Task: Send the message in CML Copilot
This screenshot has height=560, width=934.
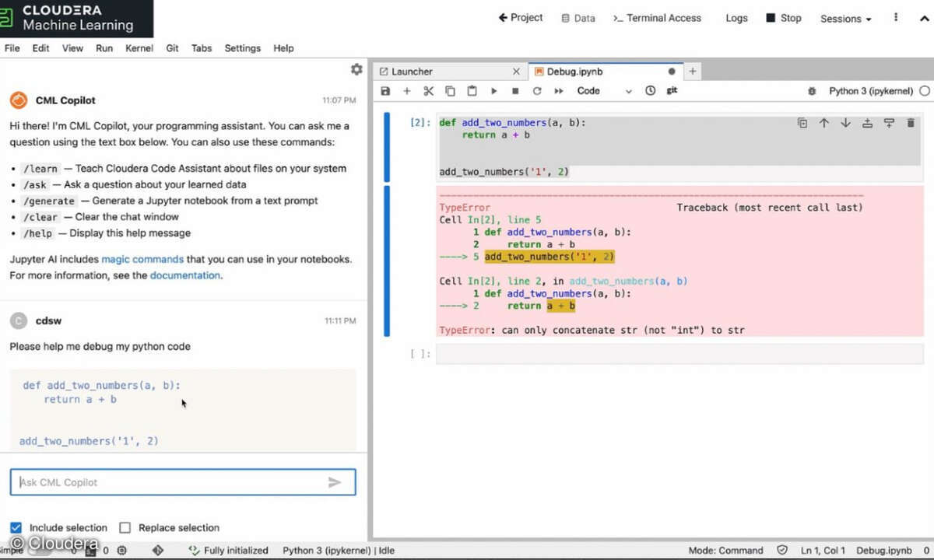Action: pyautogui.click(x=335, y=482)
